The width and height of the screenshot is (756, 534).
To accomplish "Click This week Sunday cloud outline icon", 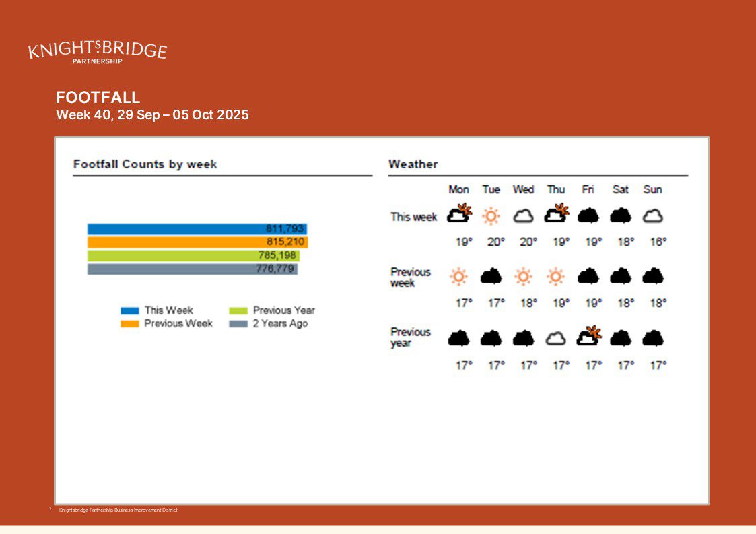I will click(652, 216).
